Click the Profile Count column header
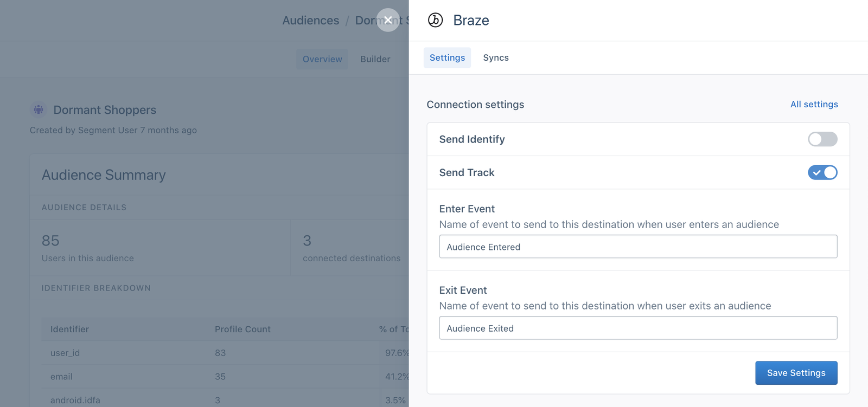 242,329
